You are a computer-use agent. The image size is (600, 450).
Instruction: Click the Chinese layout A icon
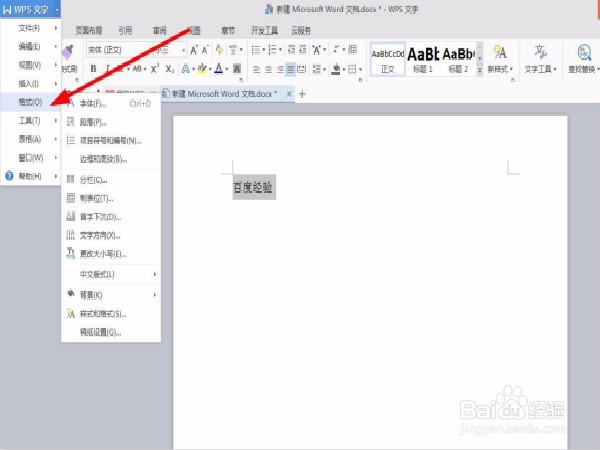317,50
